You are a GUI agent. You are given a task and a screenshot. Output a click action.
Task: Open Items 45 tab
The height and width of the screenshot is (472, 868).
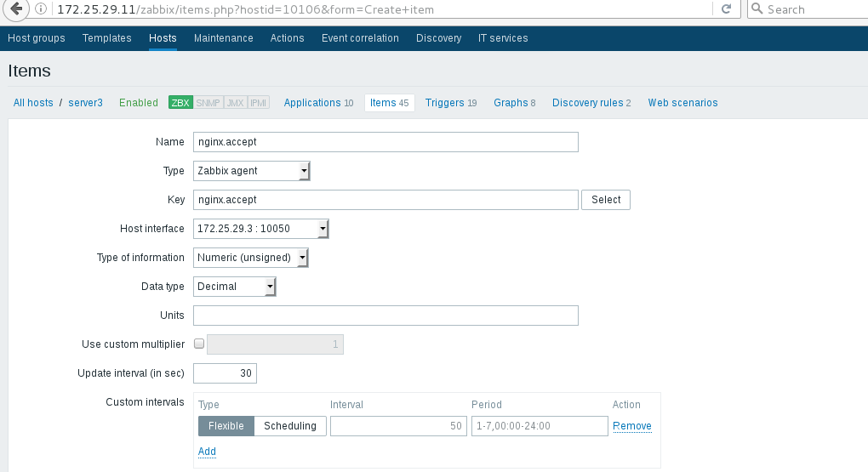[389, 102]
